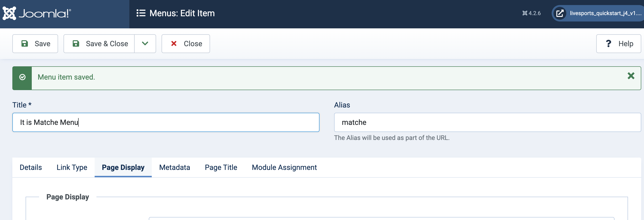Click the Help button

(x=618, y=44)
